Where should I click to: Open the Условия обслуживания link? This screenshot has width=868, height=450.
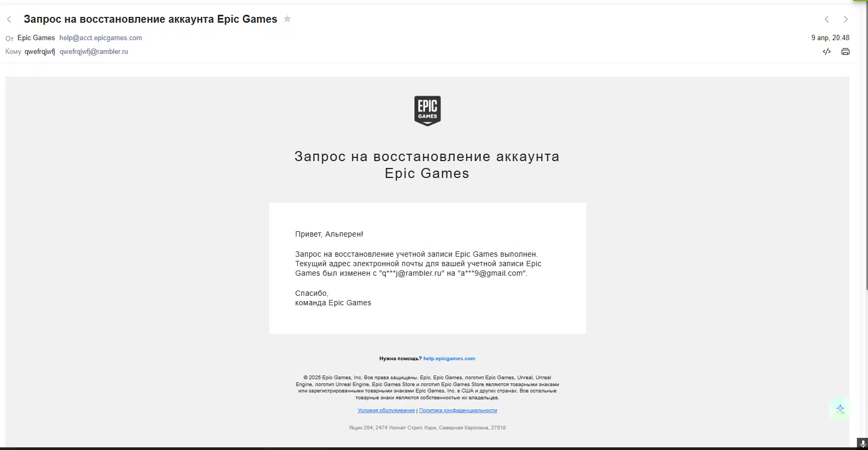coord(386,410)
